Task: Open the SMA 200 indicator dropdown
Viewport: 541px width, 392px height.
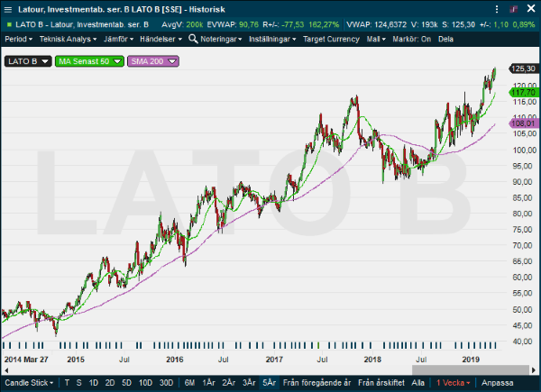Action: coord(153,61)
